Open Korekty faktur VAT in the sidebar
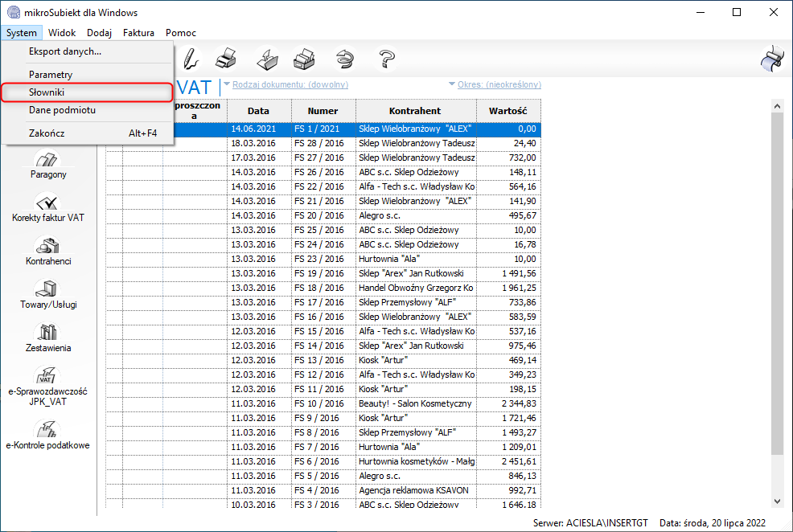 coord(49,205)
